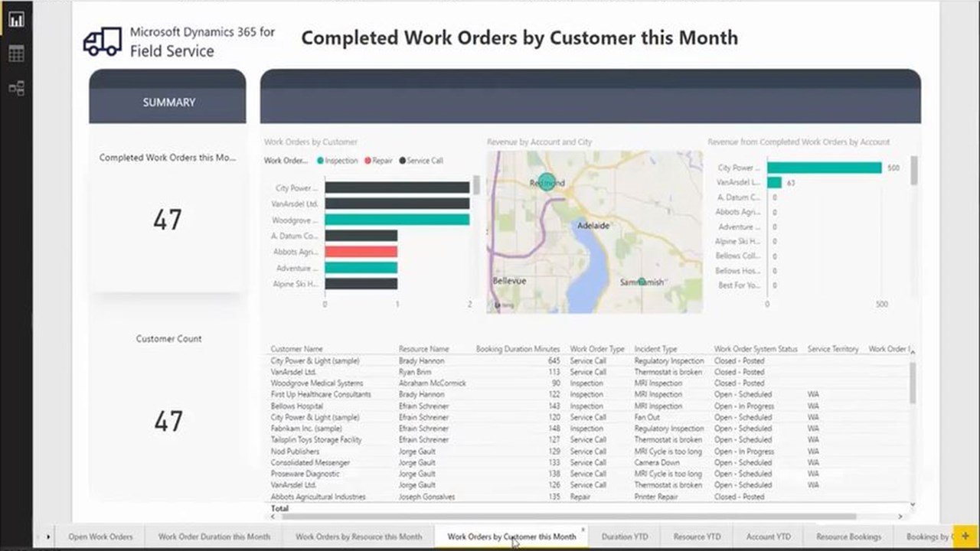
Task: Select the Fabrikam Inc. (sample) row
Action: click(x=590, y=429)
